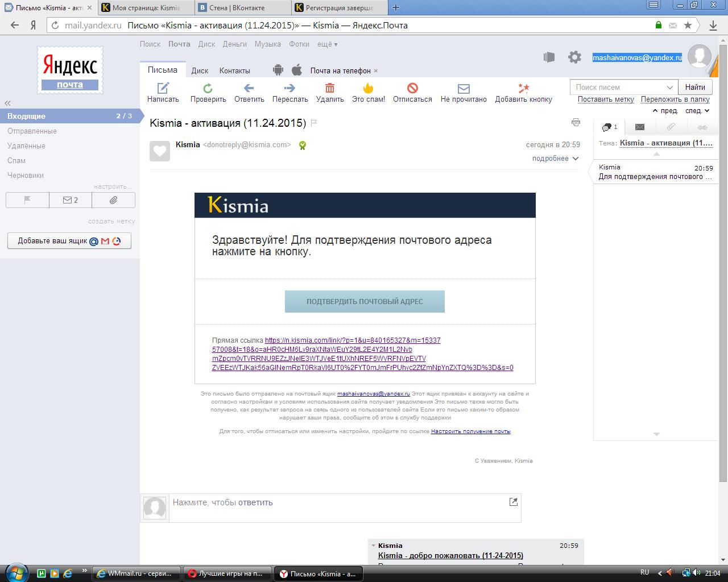Click the Переложить в папку link
The width and height of the screenshot is (728, 582).
pos(675,99)
